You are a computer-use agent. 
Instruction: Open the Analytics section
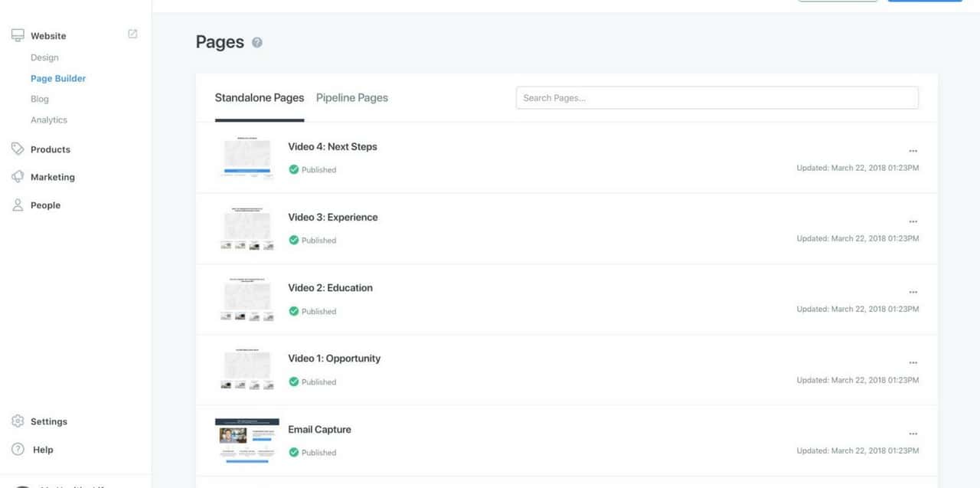[x=49, y=120]
